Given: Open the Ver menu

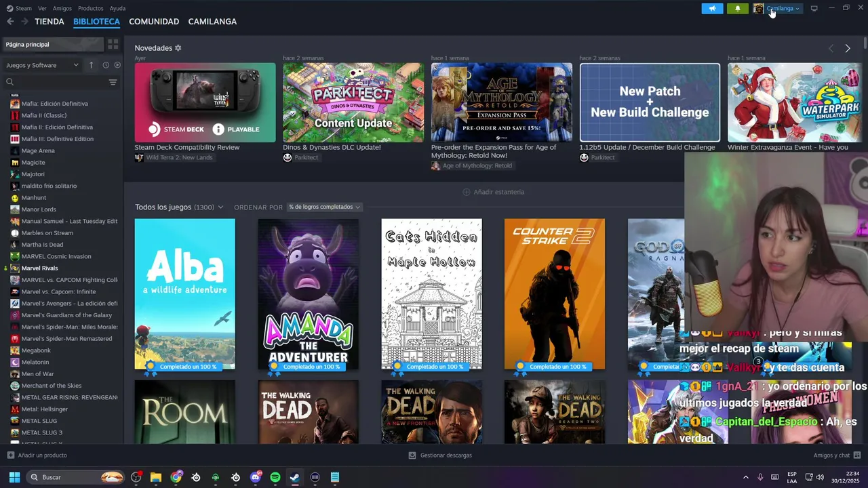Looking at the screenshot, I should (x=42, y=8).
